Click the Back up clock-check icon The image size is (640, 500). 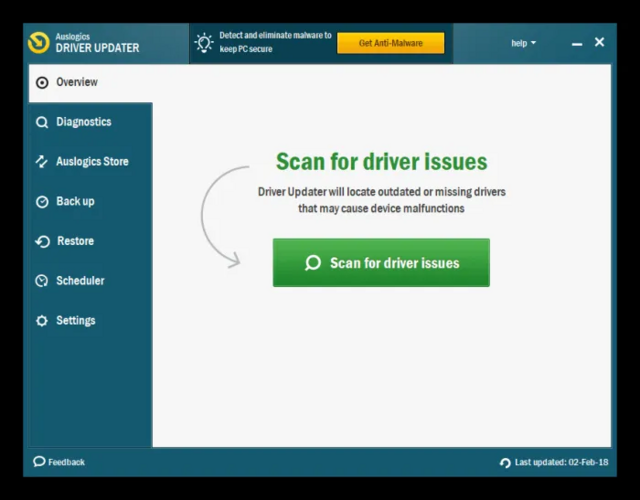(x=42, y=202)
